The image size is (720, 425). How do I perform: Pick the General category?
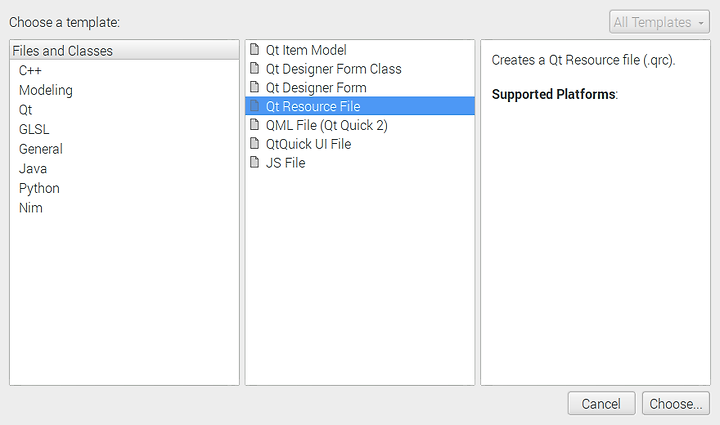click(41, 149)
